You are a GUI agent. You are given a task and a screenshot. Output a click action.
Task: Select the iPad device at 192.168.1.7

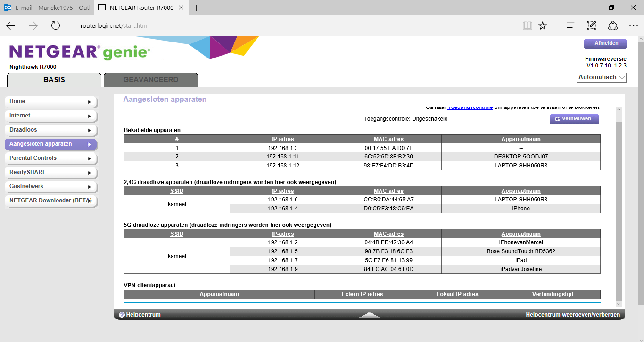pos(521,260)
